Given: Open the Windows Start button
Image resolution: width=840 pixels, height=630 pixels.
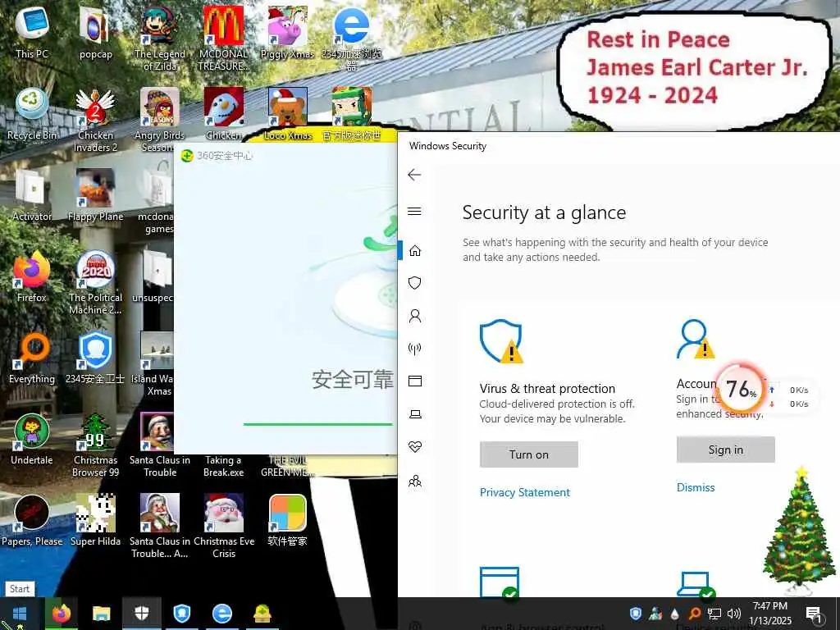Looking at the screenshot, I should pos(20,614).
